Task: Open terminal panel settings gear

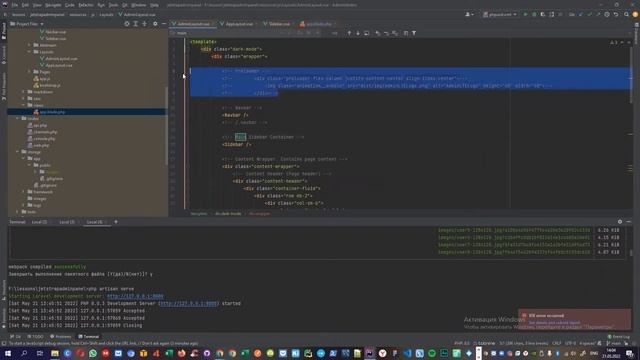Action: coord(620,222)
